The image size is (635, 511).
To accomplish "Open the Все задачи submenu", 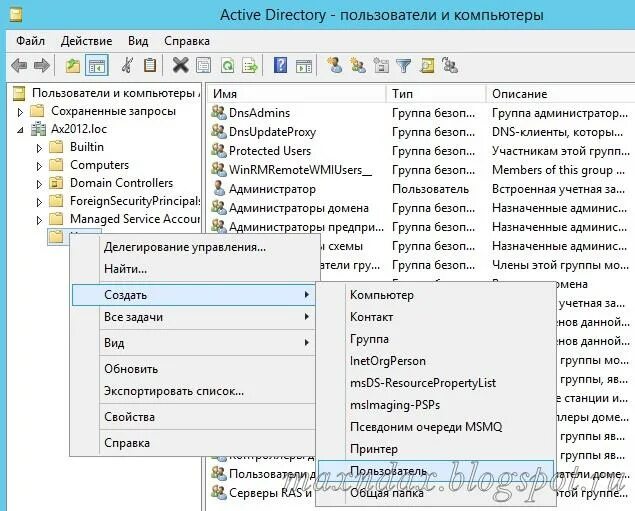I will (x=193, y=317).
